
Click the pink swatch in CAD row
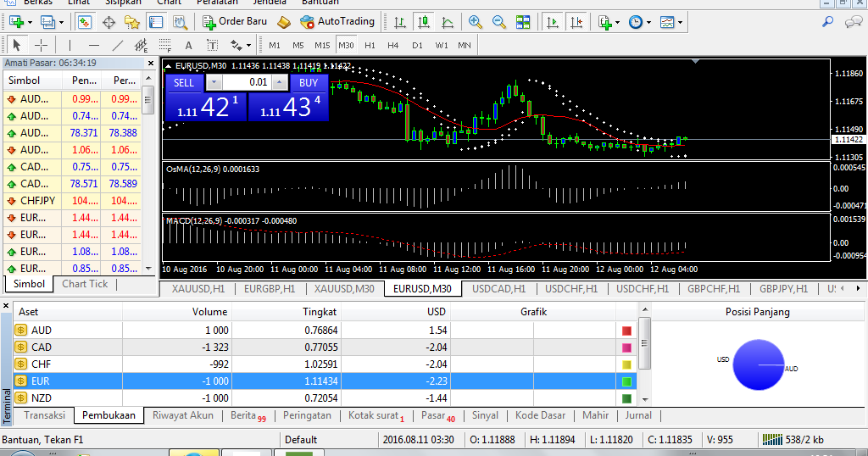(626, 348)
